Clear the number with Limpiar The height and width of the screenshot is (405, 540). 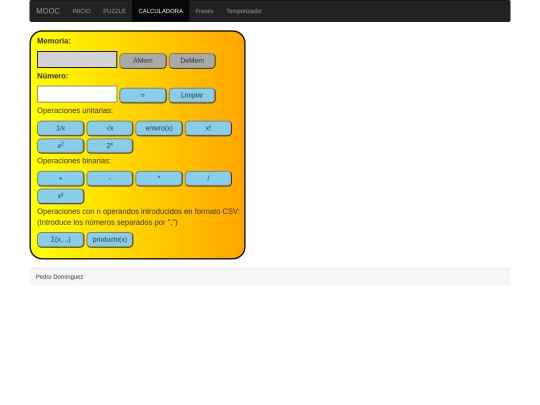click(x=192, y=95)
